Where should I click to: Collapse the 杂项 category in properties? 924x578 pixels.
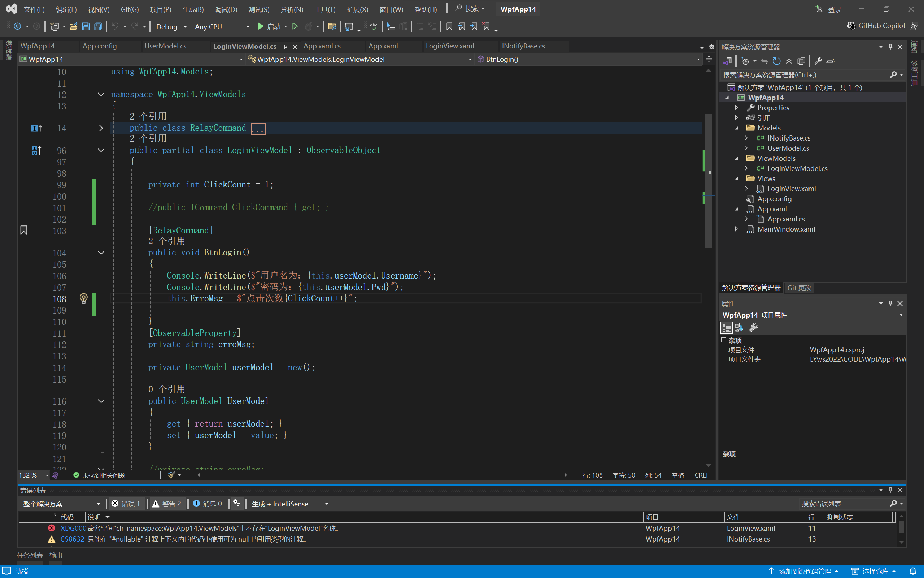click(x=724, y=340)
